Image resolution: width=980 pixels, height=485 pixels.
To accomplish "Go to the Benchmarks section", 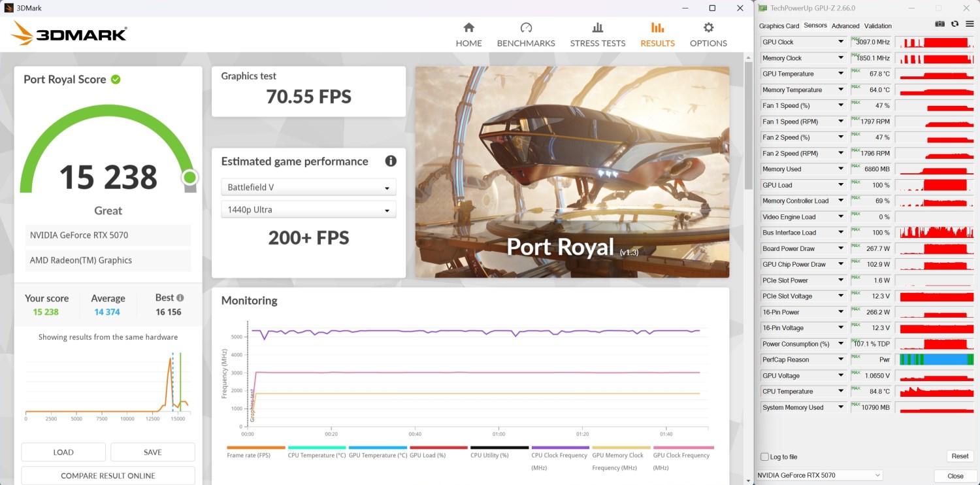I will pos(526,35).
